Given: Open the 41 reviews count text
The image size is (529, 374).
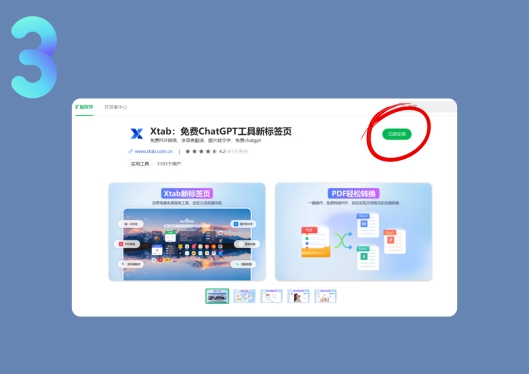Looking at the screenshot, I should point(238,151).
